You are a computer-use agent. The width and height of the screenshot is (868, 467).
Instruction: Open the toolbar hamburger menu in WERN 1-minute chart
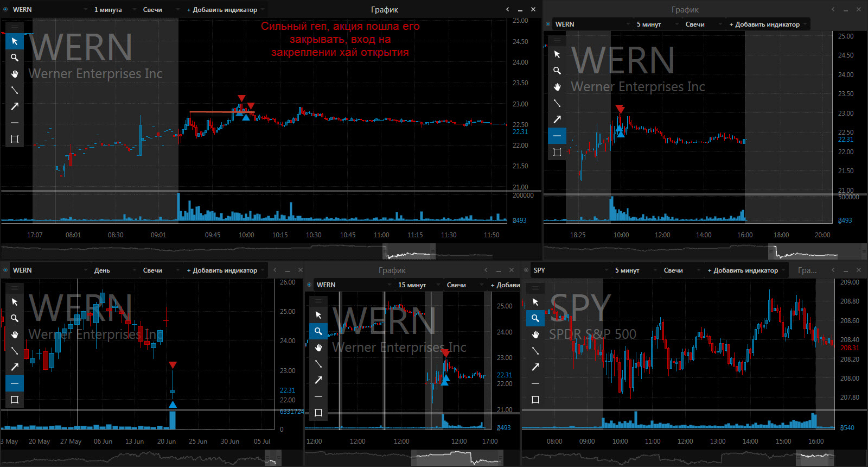[15, 27]
